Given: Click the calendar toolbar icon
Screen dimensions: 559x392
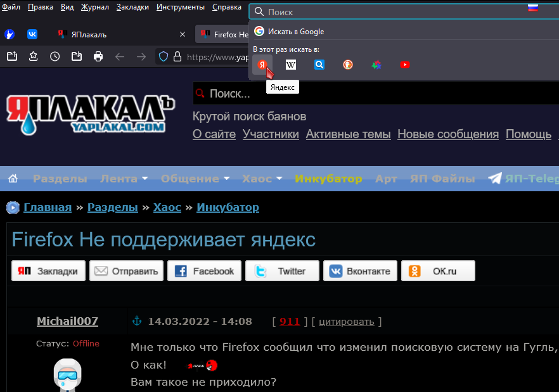Looking at the screenshot, I should pyautogui.click(x=12, y=56).
